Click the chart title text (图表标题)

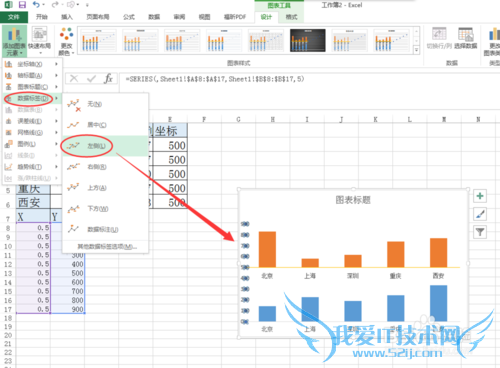coord(353,200)
